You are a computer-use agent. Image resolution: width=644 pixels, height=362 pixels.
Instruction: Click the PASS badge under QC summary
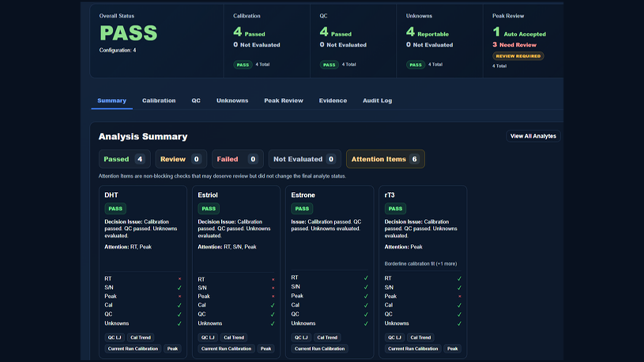click(329, 65)
